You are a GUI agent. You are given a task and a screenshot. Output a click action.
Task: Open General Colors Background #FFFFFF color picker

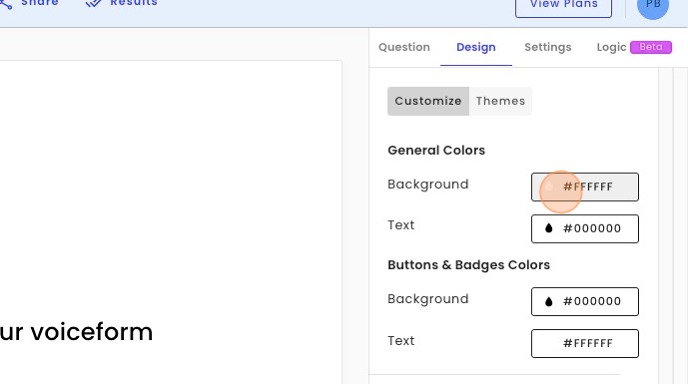point(585,187)
